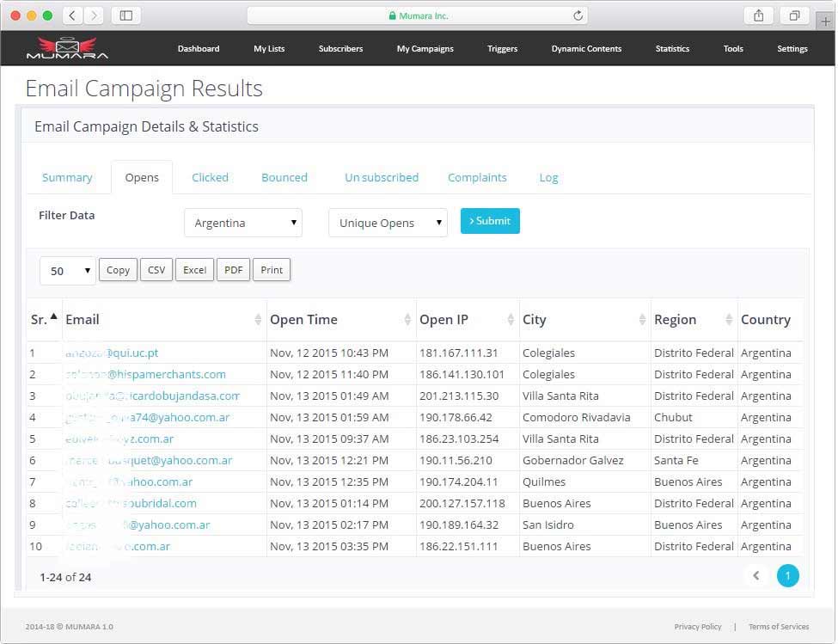Switch to the Bounced tab
Image resolution: width=838 pixels, height=644 pixels.
coord(284,177)
